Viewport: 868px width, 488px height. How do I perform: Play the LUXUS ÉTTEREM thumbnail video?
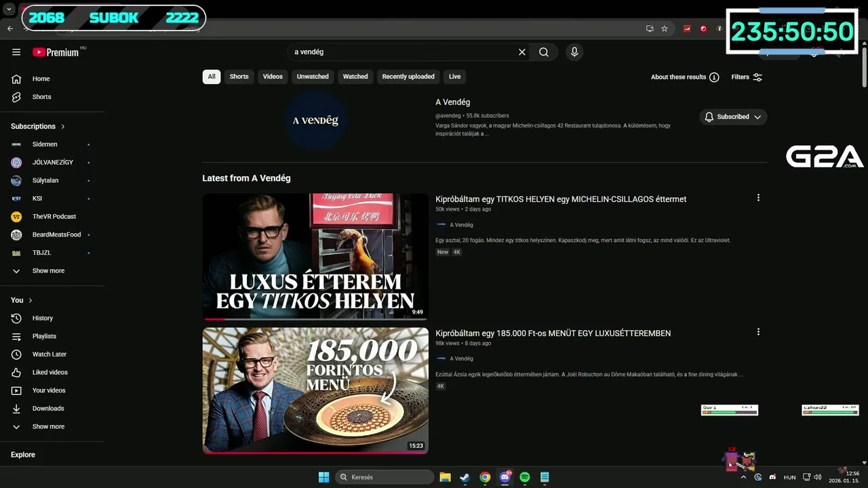pyautogui.click(x=315, y=256)
